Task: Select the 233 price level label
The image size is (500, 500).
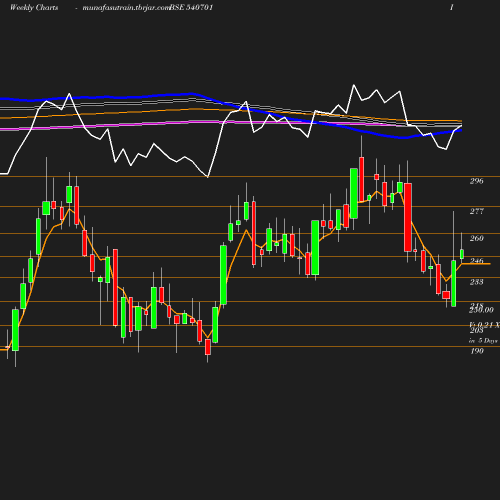Action: (477, 282)
